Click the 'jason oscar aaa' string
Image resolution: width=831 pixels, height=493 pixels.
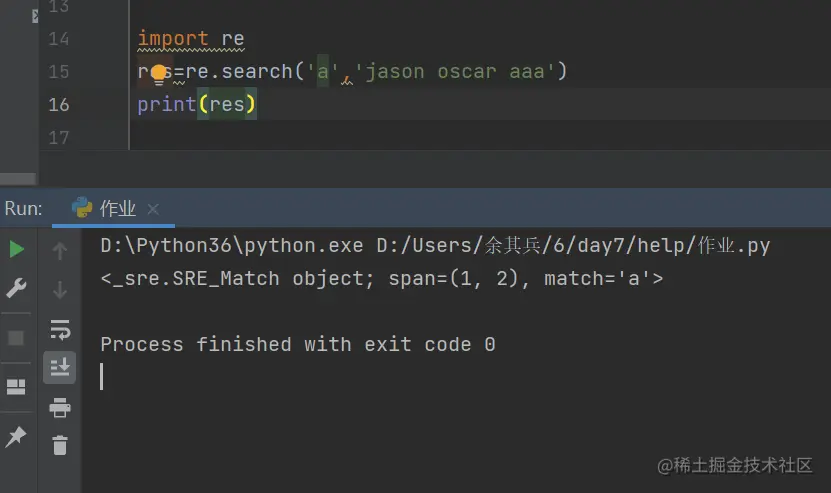coord(455,72)
